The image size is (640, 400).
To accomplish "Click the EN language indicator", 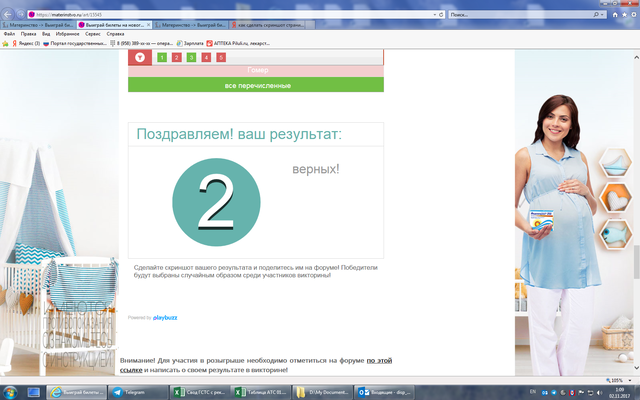I will pyautogui.click(x=533, y=392).
